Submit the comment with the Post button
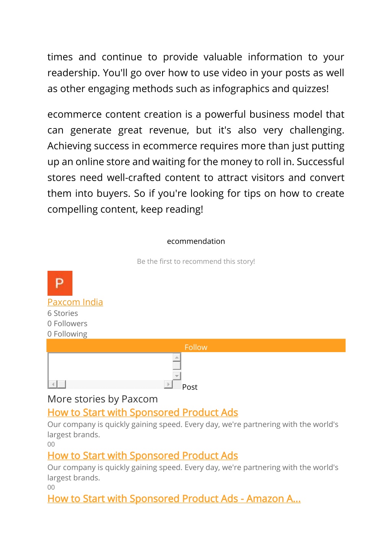 tap(190, 387)
